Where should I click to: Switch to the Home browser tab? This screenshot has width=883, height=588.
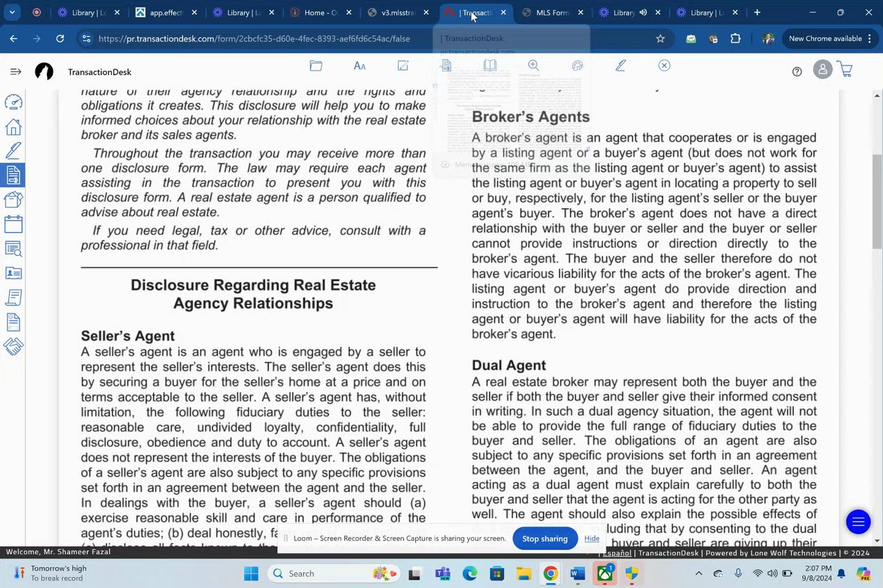coord(321,12)
